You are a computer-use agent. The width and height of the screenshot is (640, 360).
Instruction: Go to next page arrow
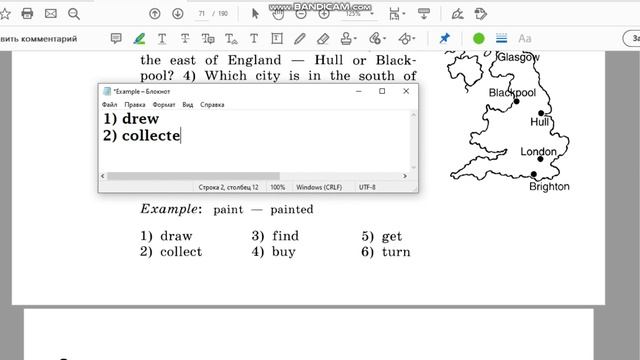178,14
